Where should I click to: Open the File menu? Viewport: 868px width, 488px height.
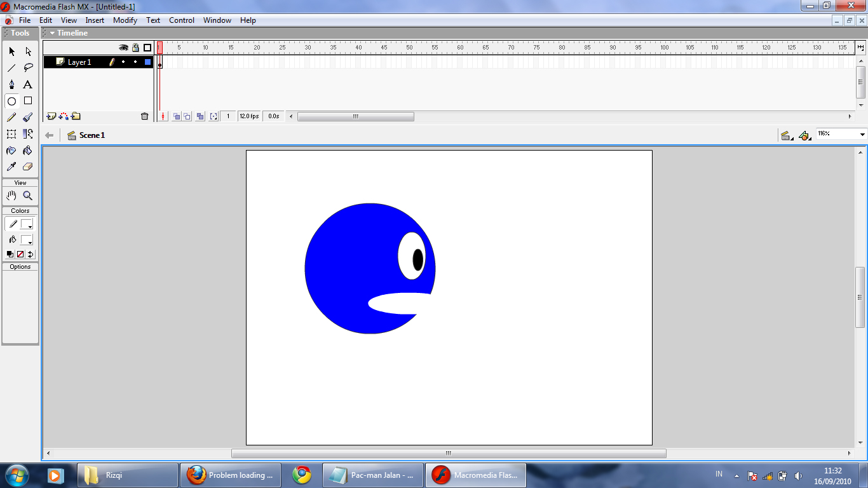tap(25, 20)
